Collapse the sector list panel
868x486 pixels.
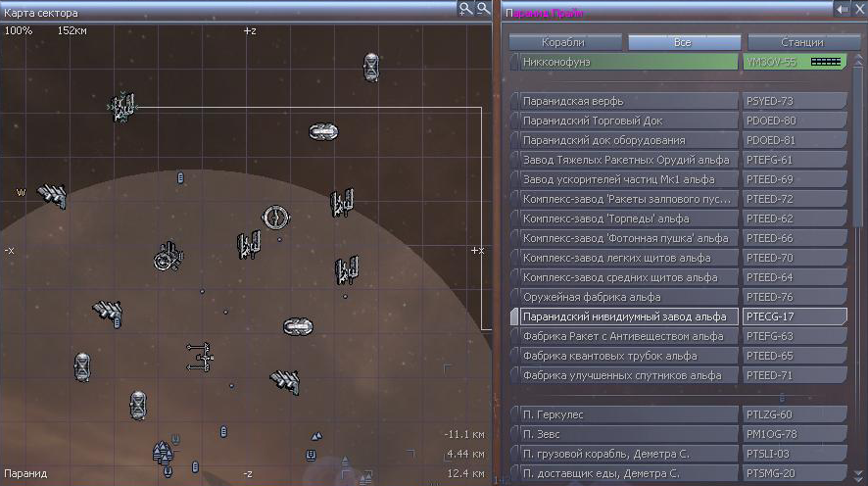[842, 9]
